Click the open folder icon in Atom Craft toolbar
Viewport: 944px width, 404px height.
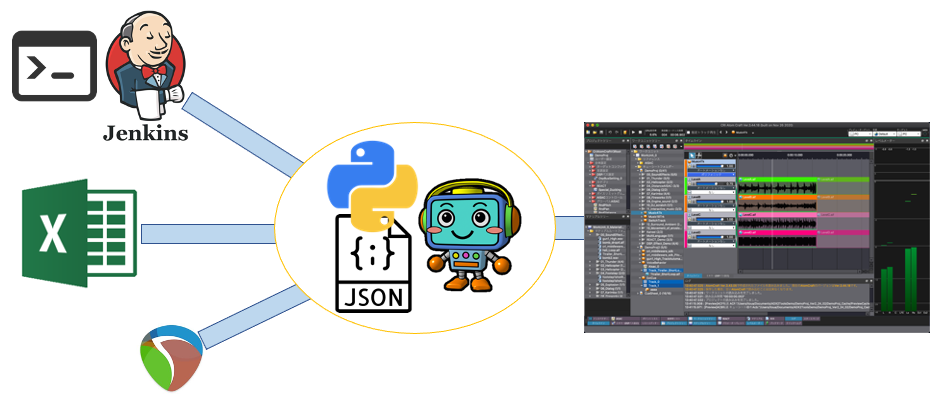point(595,132)
